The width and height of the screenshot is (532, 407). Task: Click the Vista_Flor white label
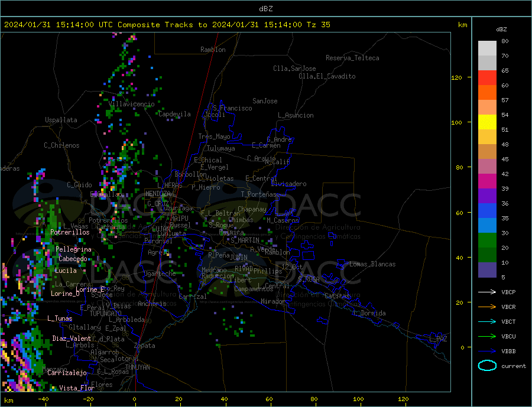click(x=77, y=388)
